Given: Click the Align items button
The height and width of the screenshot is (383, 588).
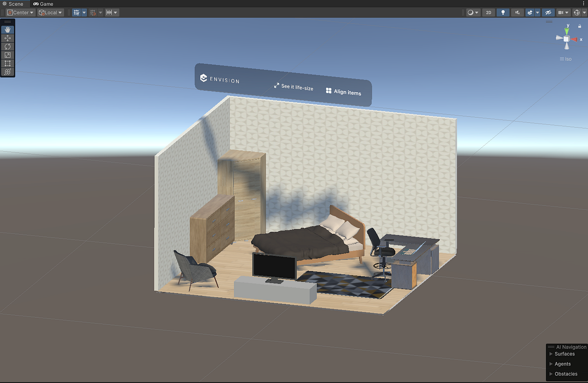Looking at the screenshot, I should click(344, 92).
